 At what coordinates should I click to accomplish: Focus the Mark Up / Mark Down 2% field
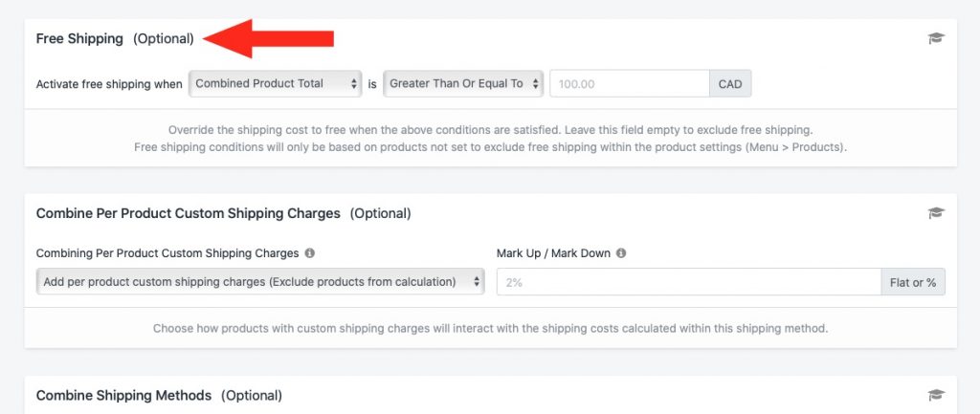689,282
